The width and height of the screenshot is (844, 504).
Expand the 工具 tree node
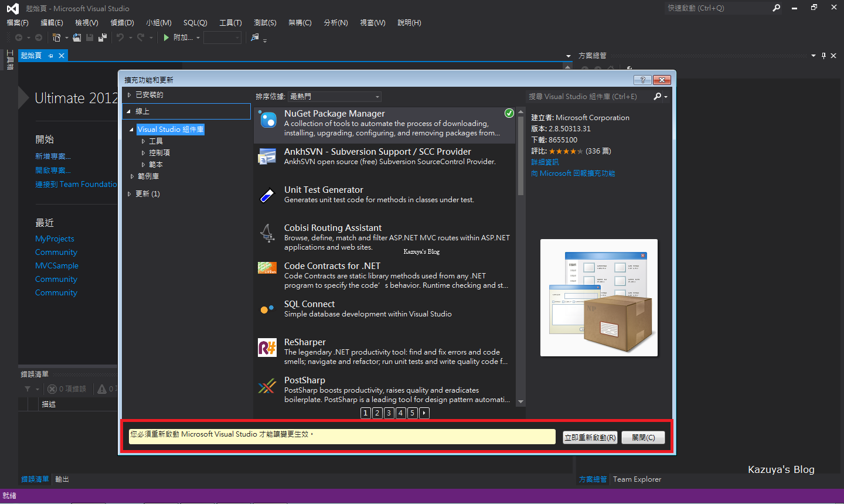tap(143, 141)
